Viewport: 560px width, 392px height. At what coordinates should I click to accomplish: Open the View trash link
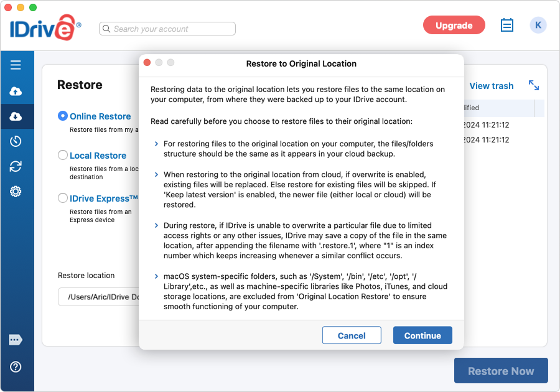491,86
